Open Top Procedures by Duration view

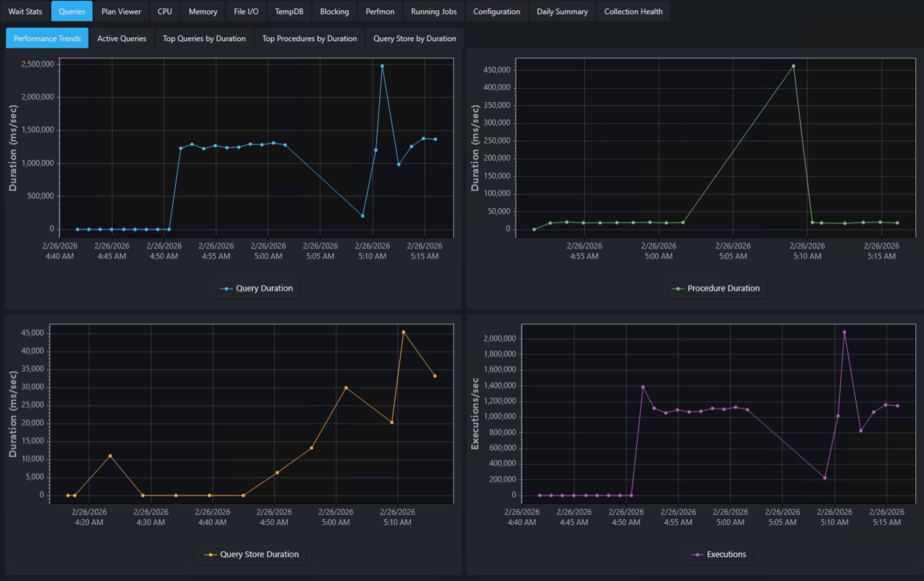309,38
